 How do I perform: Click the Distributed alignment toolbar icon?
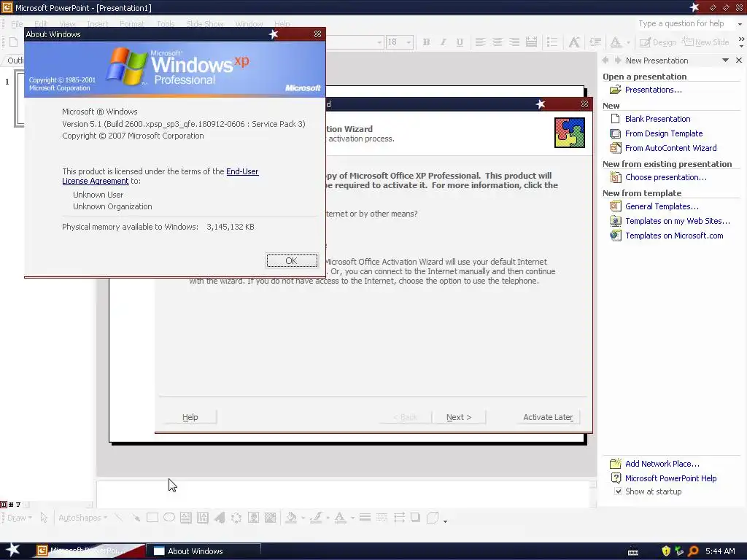point(531,42)
